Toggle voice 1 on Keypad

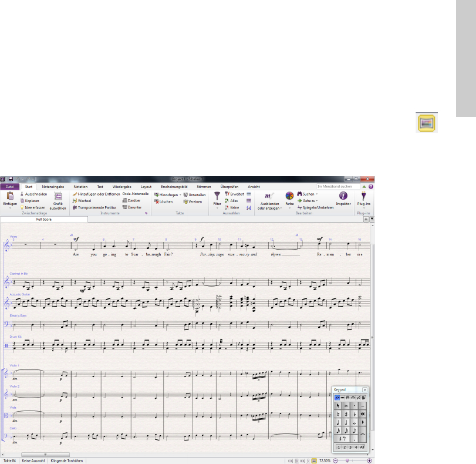[339, 447]
